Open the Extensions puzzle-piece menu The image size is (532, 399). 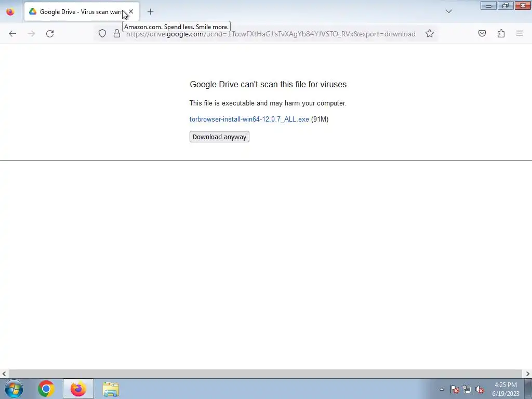coord(501,33)
